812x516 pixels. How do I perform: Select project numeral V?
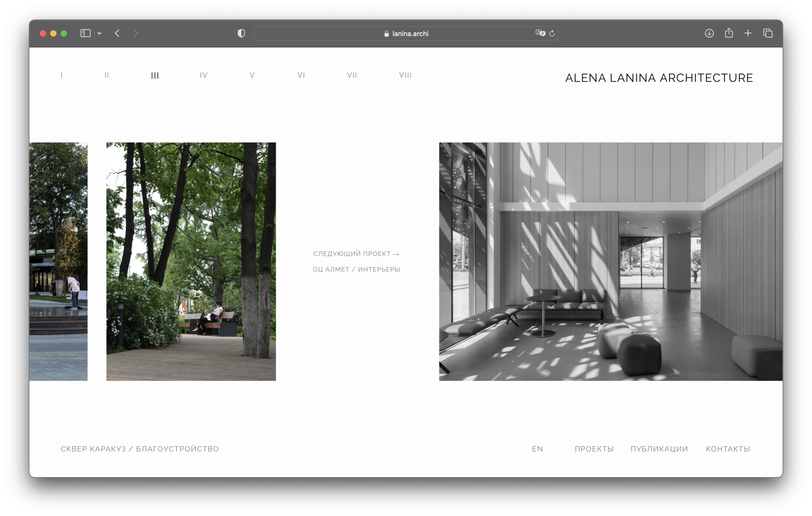click(252, 75)
